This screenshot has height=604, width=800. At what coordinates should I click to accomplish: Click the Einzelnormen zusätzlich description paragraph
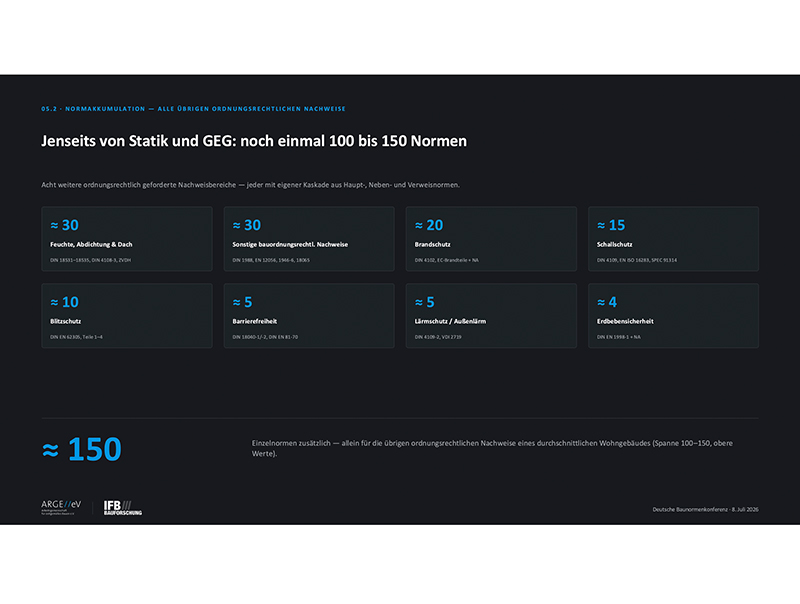pos(492,448)
